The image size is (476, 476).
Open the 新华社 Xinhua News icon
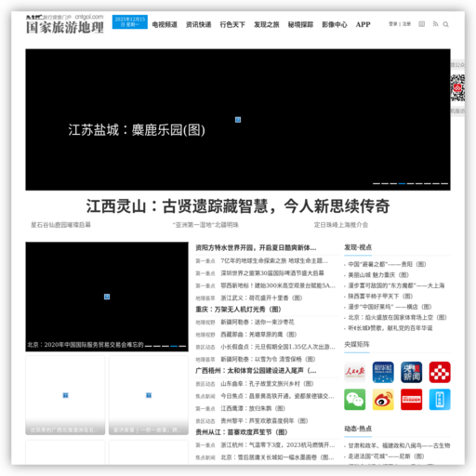click(383, 372)
